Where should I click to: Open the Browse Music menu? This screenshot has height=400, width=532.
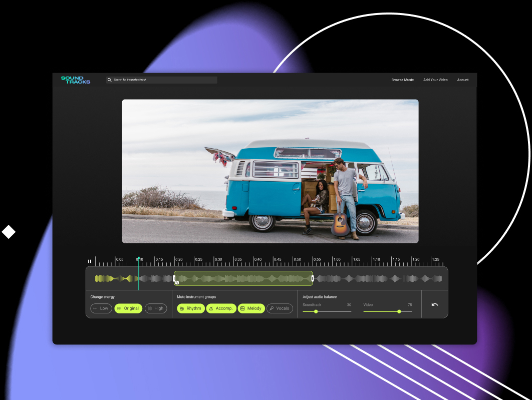(402, 80)
